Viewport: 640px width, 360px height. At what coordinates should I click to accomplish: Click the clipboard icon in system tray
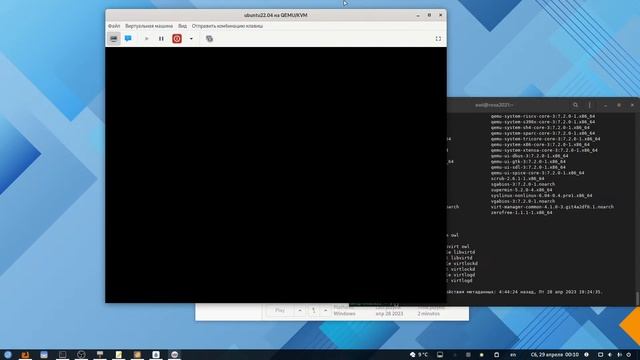[x=497, y=355]
